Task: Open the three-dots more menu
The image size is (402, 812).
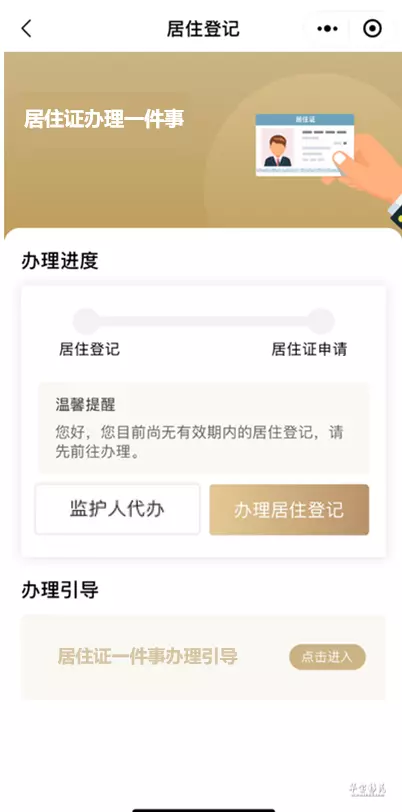Action: pos(327,28)
